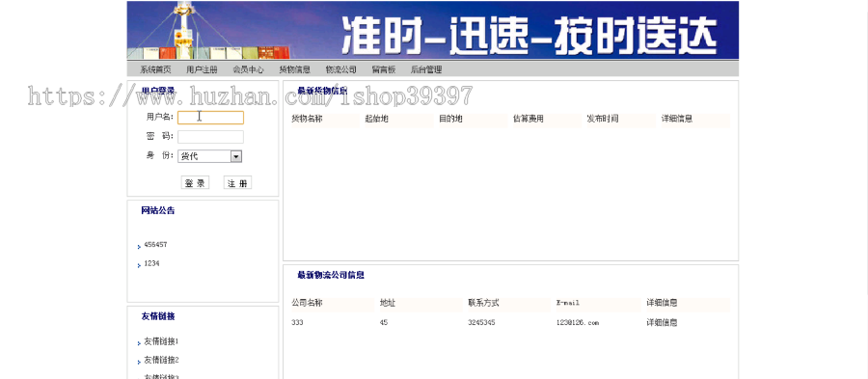The image size is (868, 379).
Task: Click the 估算费用 column header
Action: click(529, 119)
